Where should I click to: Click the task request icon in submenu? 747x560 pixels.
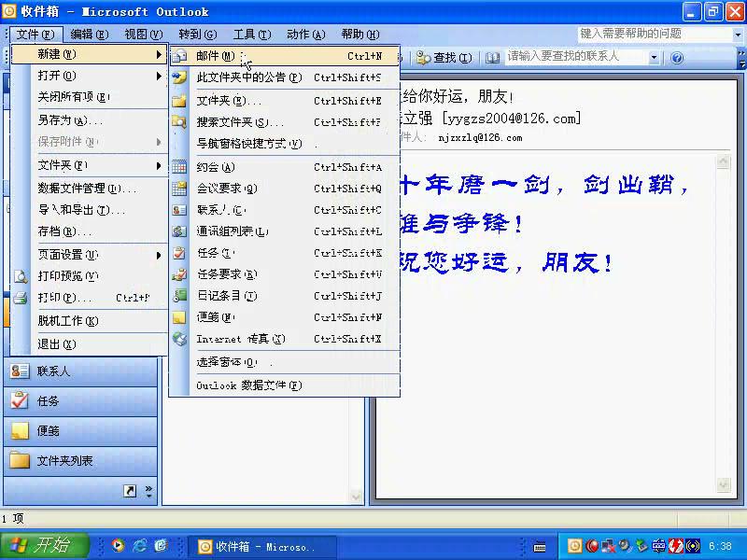click(179, 274)
